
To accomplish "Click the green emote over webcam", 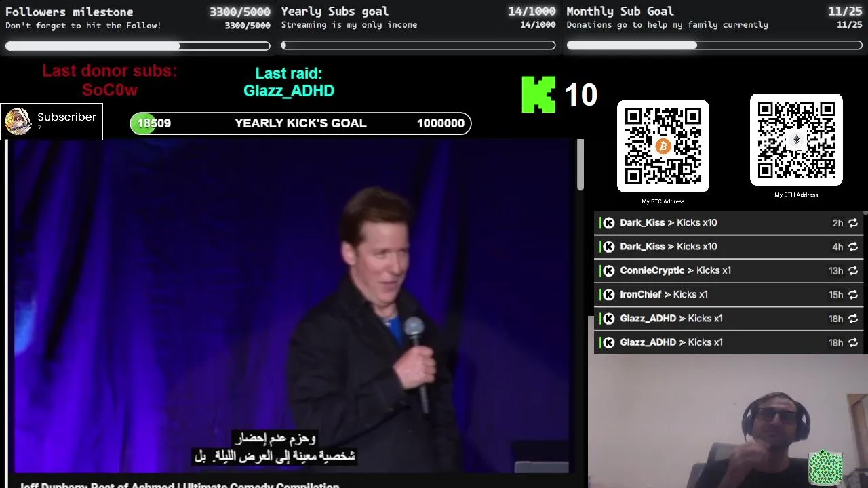I will point(825,468).
